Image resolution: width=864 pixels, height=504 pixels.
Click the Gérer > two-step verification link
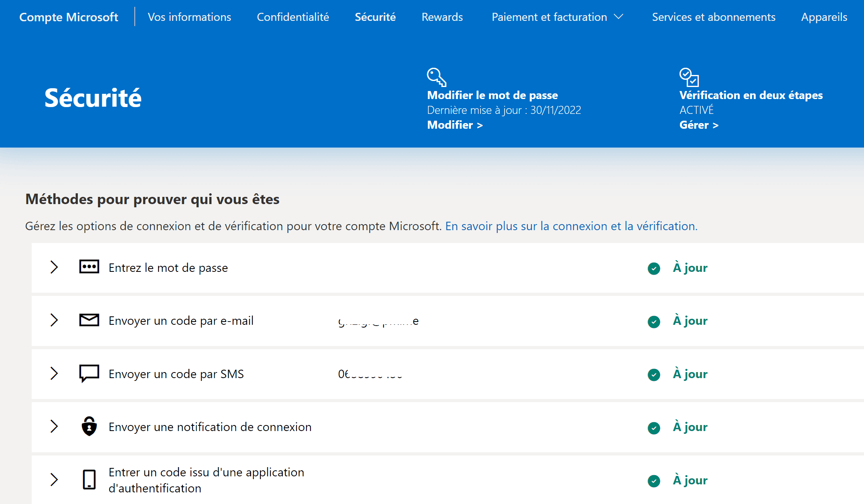click(699, 125)
